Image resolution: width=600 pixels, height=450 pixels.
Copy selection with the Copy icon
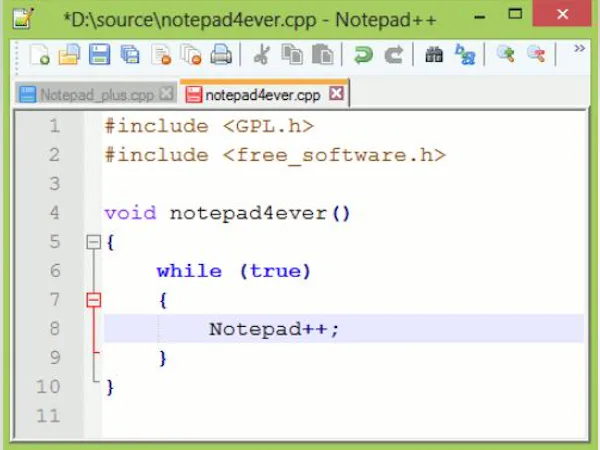pyautogui.click(x=292, y=54)
